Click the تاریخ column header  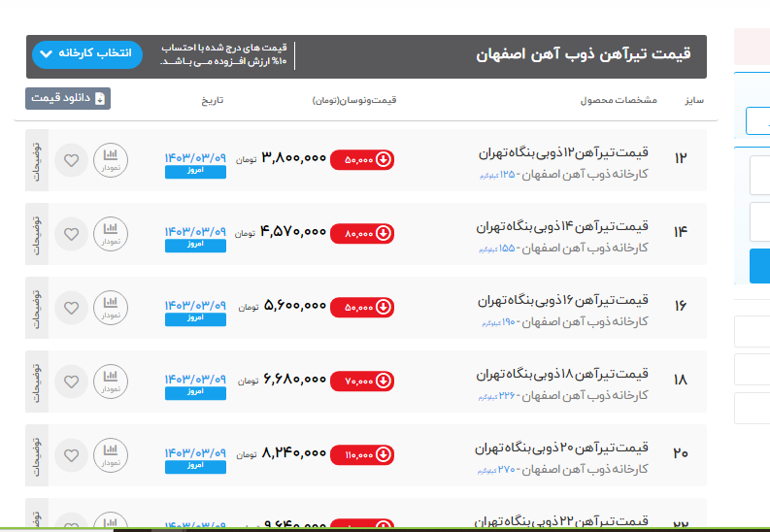pyautogui.click(x=213, y=100)
